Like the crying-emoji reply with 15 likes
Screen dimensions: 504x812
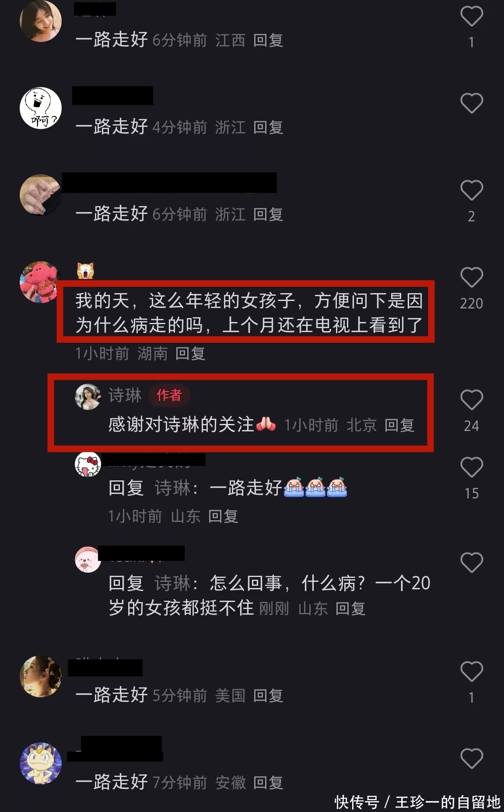coord(471,467)
